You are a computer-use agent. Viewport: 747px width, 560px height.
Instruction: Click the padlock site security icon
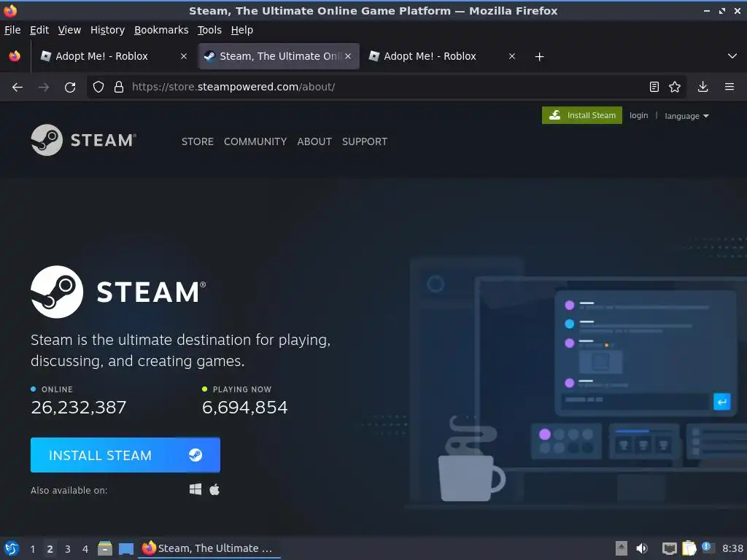[x=119, y=87]
